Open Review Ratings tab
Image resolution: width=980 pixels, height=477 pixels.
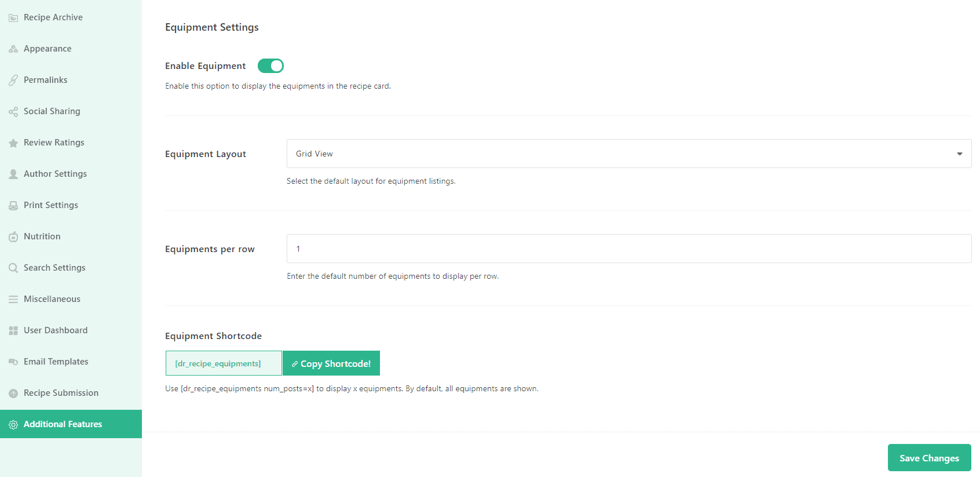pyautogui.click(x=71, y=143)
